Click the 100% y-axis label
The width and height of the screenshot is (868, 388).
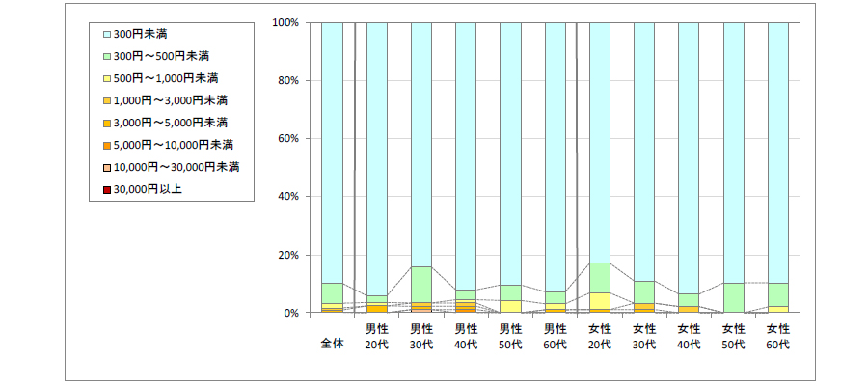pos(285,22)
